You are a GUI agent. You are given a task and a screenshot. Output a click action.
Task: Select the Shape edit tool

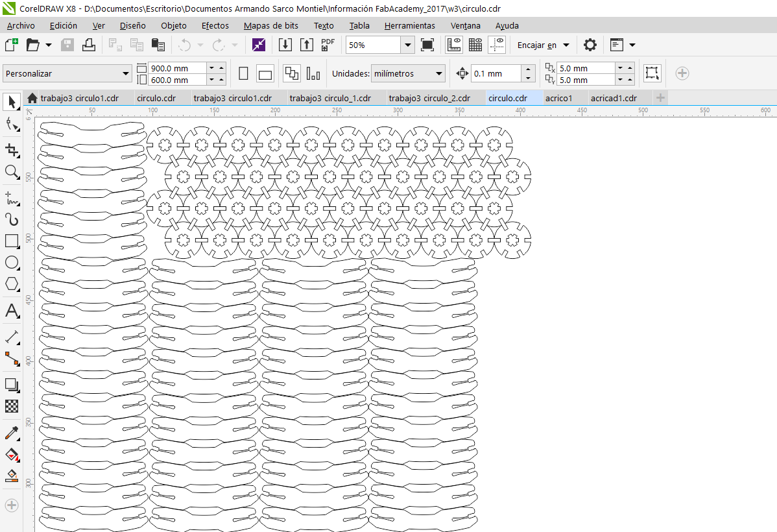tap(12, 124)
